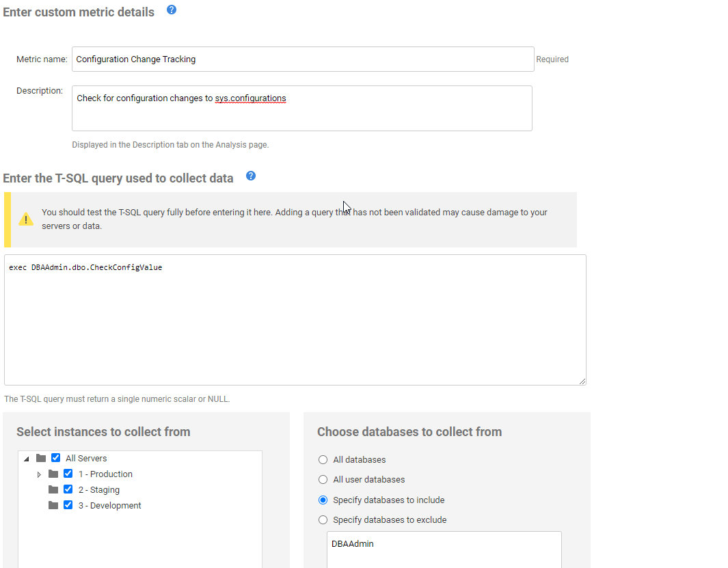Open help icon next to T-SQL query heading
728x568 pixels.
pos(251,176)
